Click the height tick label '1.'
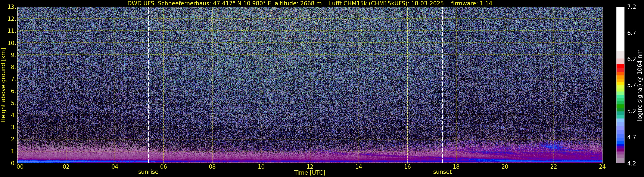 click(13, 151)
